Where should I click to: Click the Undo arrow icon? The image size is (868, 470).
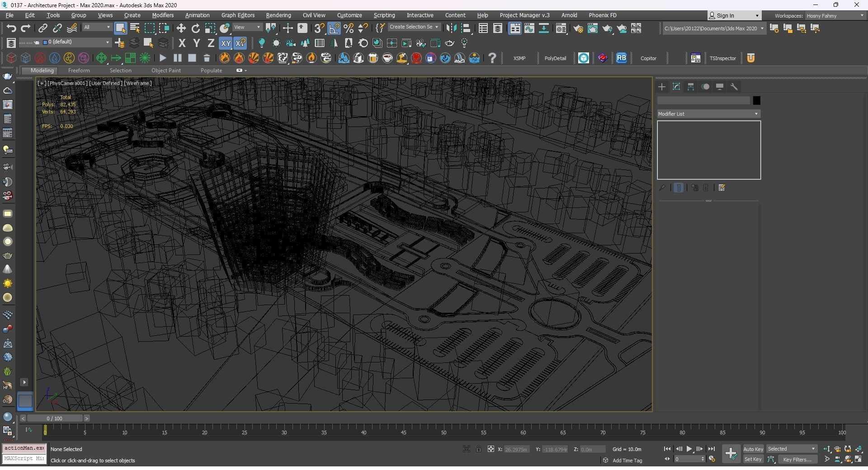[11, 28]
